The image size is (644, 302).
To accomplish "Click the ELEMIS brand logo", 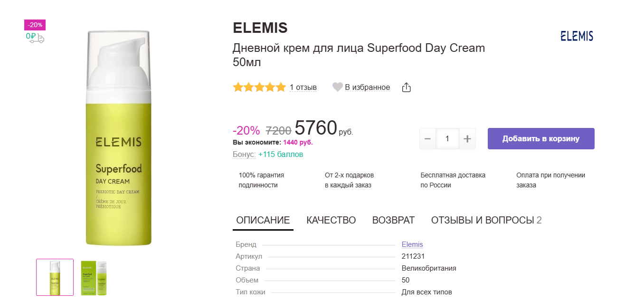I will [577, 36].
